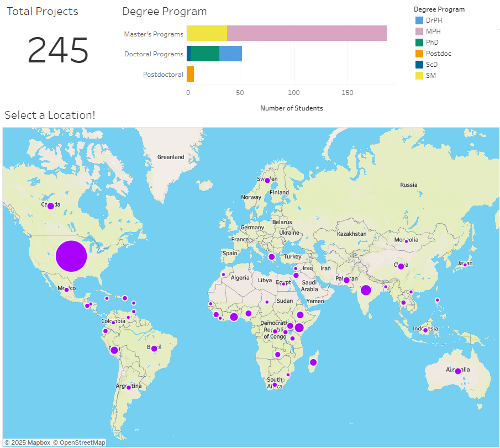This screenshot has width=500, height=448.
Task: Select the DrPH legend swatch
Action: tap(419, 20)
